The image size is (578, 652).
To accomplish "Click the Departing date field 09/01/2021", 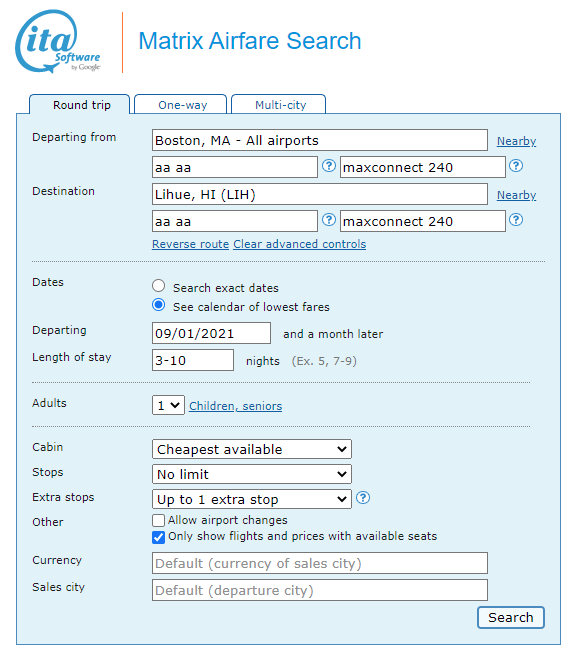I will coord(211,333).
